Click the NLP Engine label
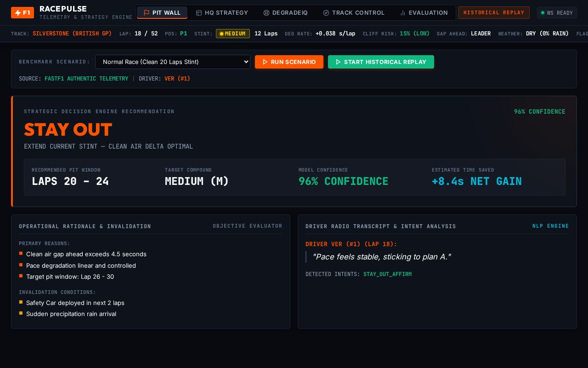The image size is (588, 368). (x=551, y=226)
